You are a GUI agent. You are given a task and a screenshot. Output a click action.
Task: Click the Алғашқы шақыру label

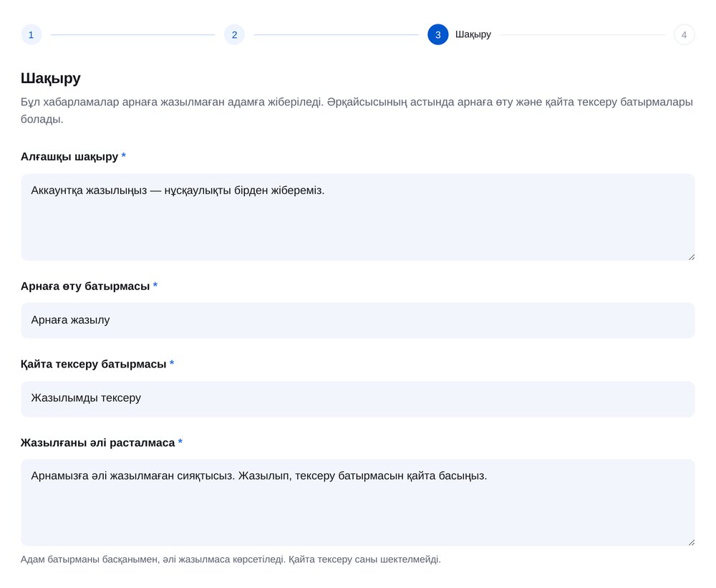(69, 157)
